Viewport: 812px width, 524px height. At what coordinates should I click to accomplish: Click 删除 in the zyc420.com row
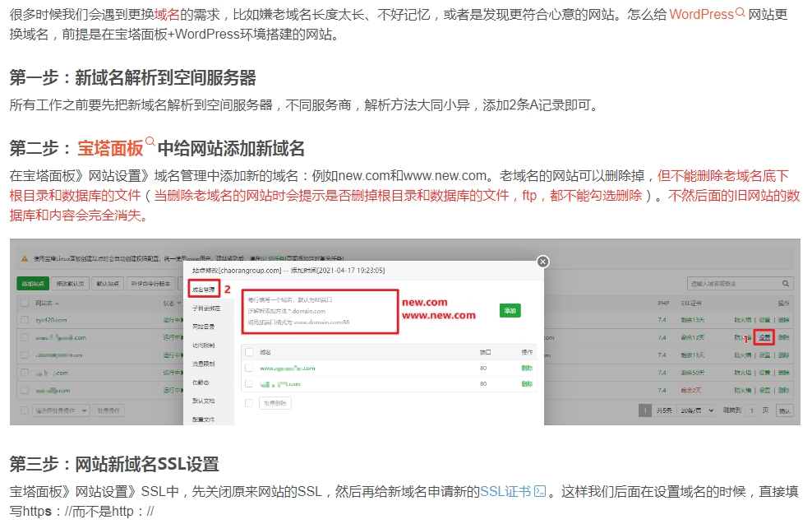click(784, 320)
